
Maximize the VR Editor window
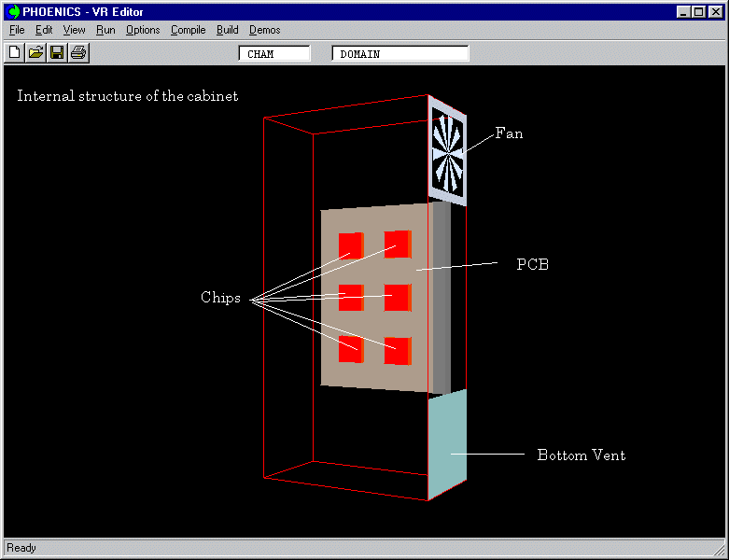[x=699, y=12]
